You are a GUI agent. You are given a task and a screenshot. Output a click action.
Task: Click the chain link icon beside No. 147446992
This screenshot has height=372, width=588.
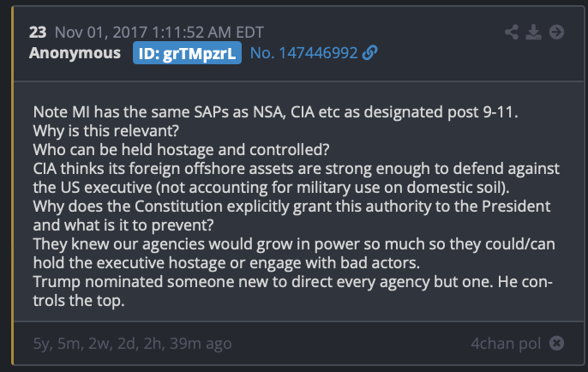369,53
